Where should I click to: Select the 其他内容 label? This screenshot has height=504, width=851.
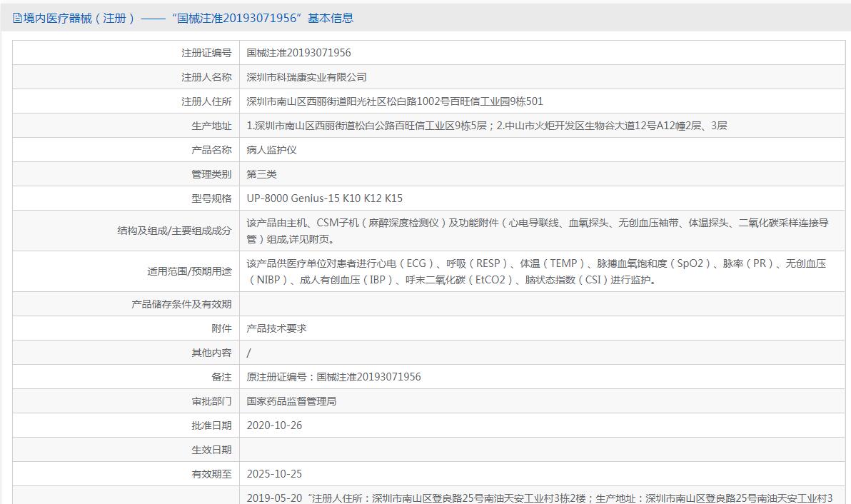point(211,353)
